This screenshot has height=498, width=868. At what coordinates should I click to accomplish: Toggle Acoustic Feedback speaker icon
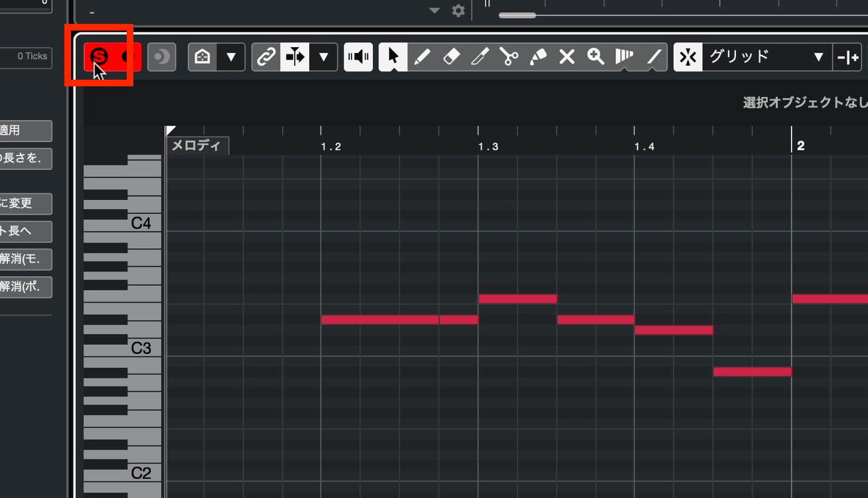[358, 57]
